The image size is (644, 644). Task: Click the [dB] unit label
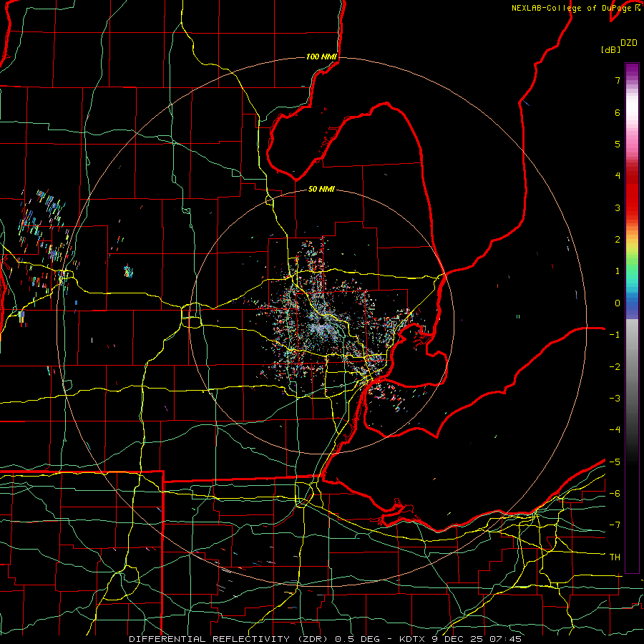pos(610,49)
